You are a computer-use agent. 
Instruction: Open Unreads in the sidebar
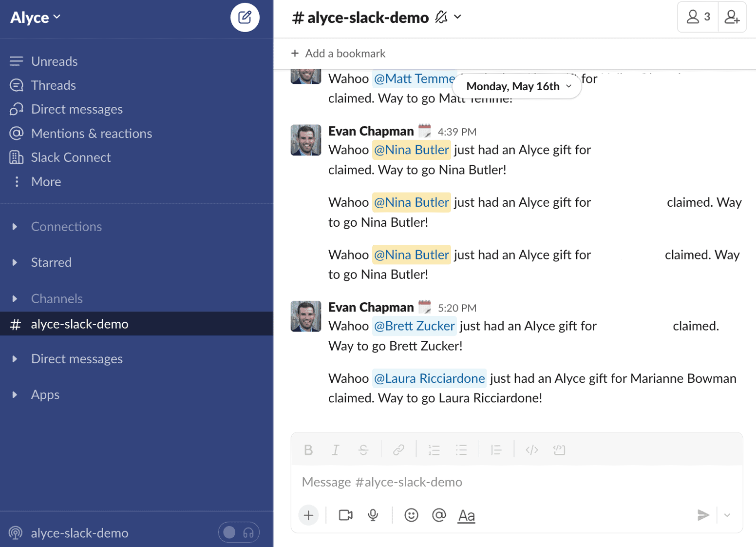coord(54,61)
